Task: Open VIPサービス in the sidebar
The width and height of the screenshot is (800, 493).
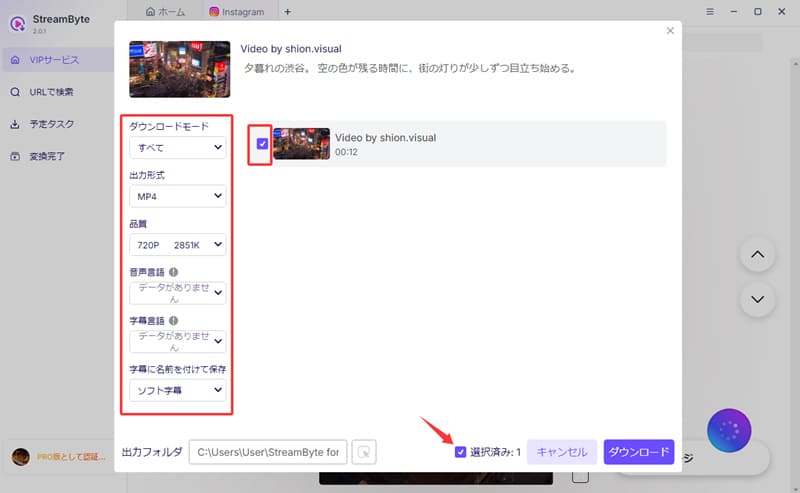Action: 57,60
